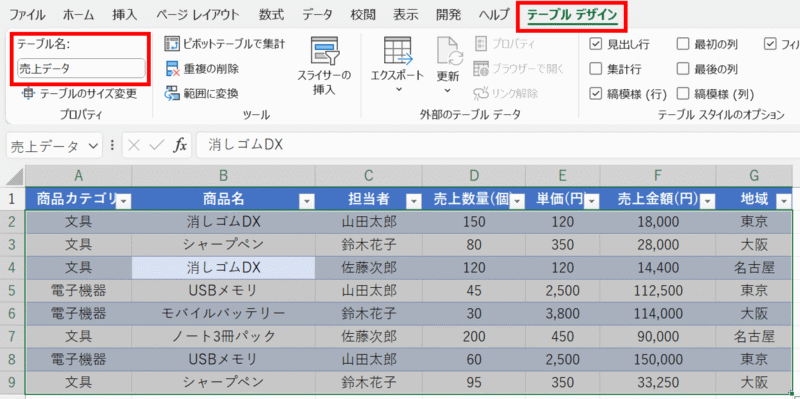Switch to 開発 tab
The width and height of the screenshot is (800, 399).
pos(448,15)
